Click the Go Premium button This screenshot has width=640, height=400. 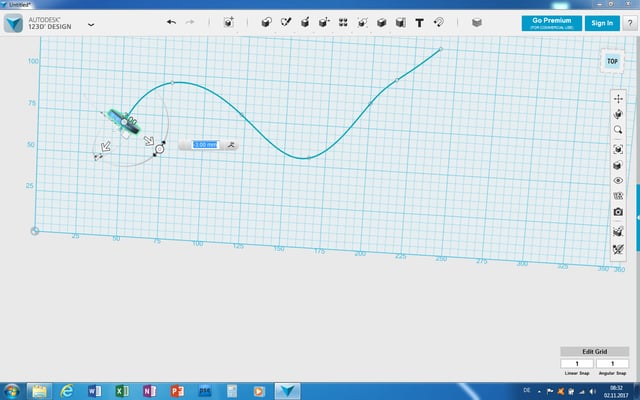(x=550, y=23)
